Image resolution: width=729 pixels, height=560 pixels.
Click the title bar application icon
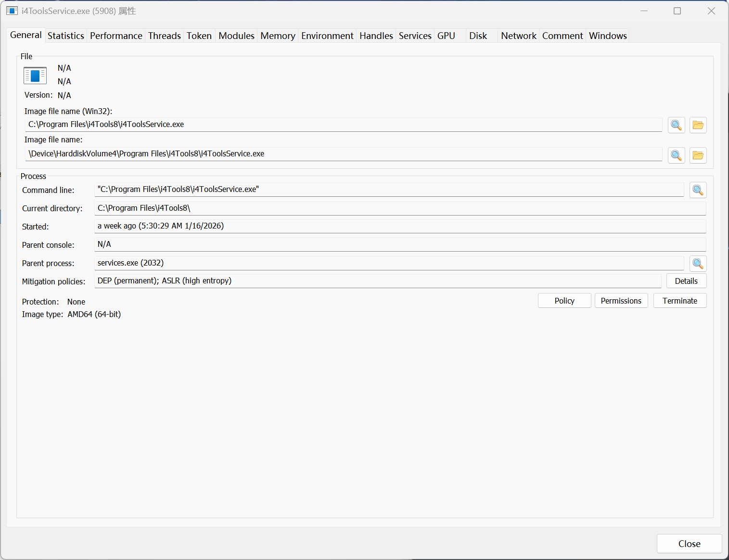[12, 11]
